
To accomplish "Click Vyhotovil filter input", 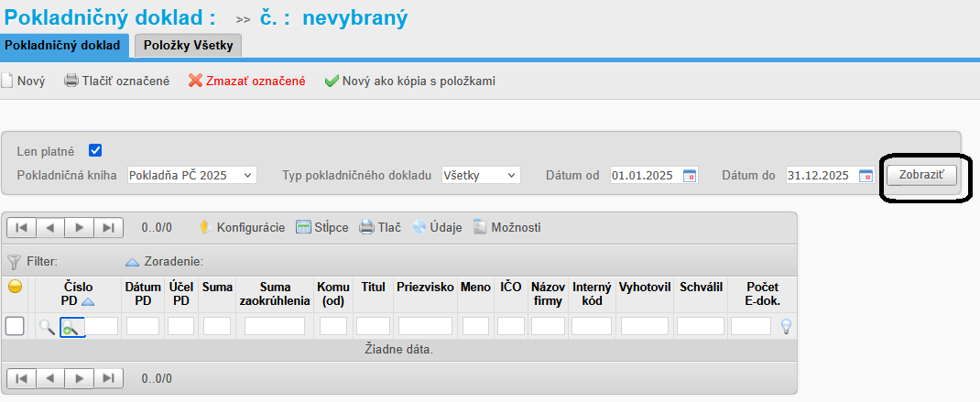I will coord(645,326).
